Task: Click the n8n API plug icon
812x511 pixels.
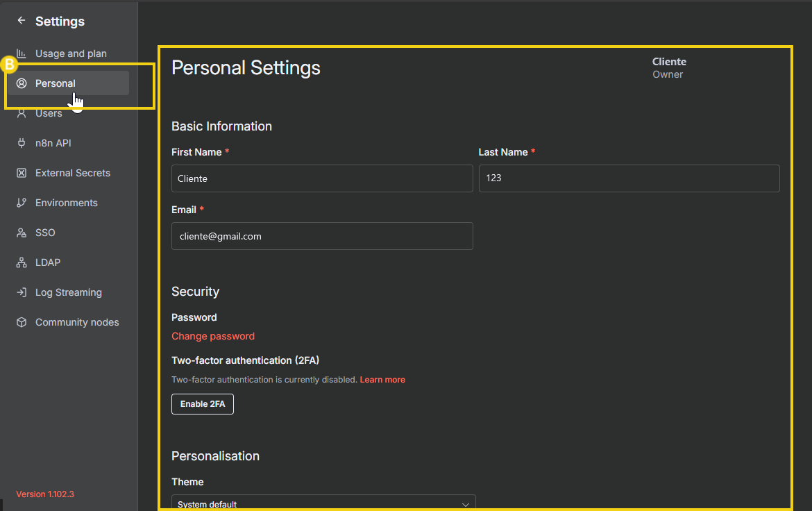Action: tap(22, 143)
